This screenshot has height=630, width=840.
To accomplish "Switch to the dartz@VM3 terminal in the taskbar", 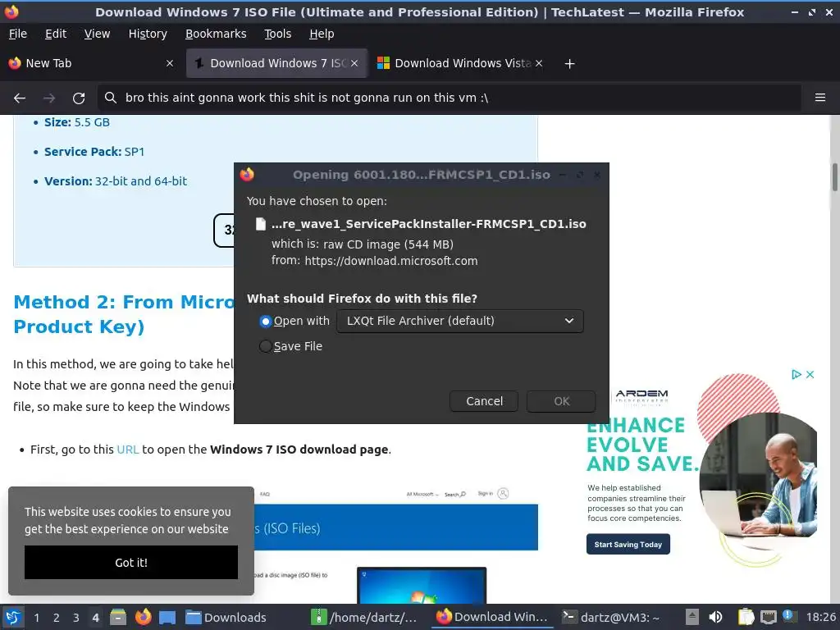I will point(610,617).
